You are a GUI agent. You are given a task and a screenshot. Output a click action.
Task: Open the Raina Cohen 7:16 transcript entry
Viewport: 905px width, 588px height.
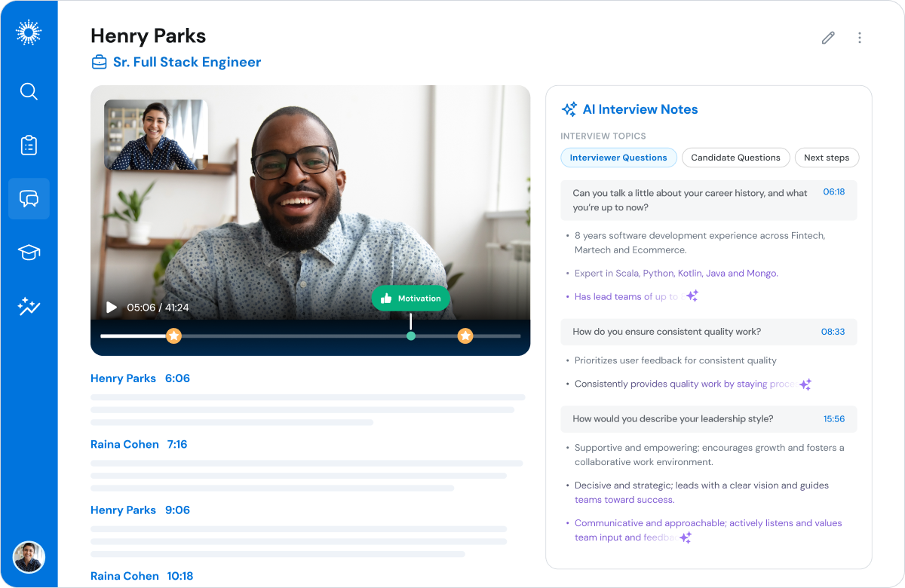[x=139, y=445]
